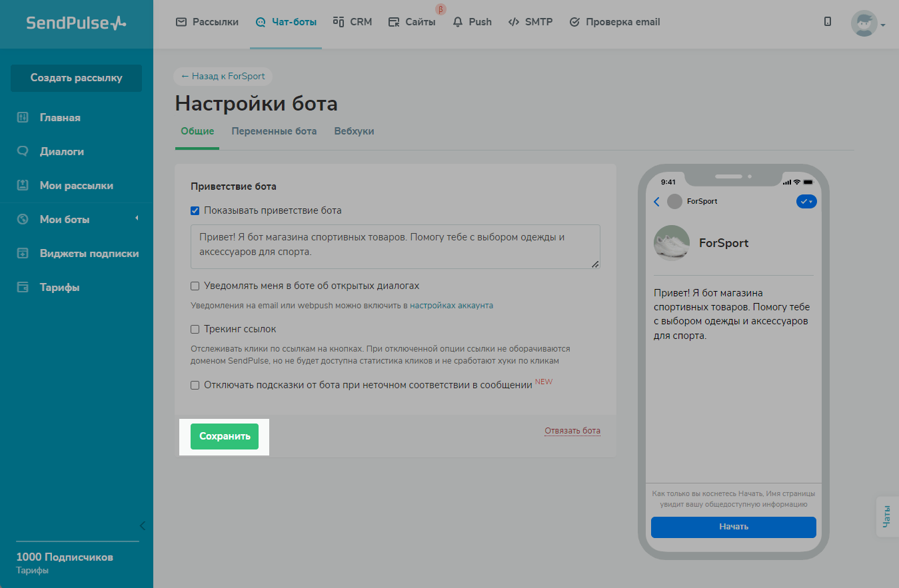Click the Сайты browser icon
Screen dimensions: 899x588
click(394, 22)
